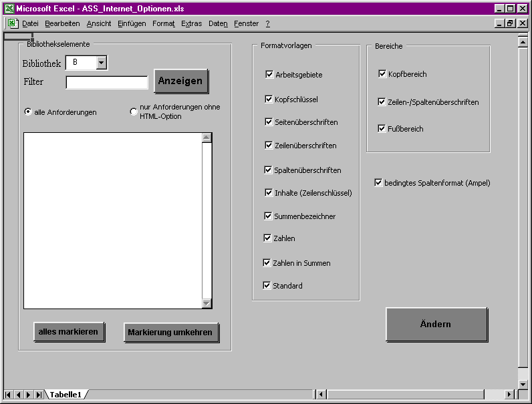Click the Excel workbook icon beside Datei
532x404 pixels.
tap(13, 23)
